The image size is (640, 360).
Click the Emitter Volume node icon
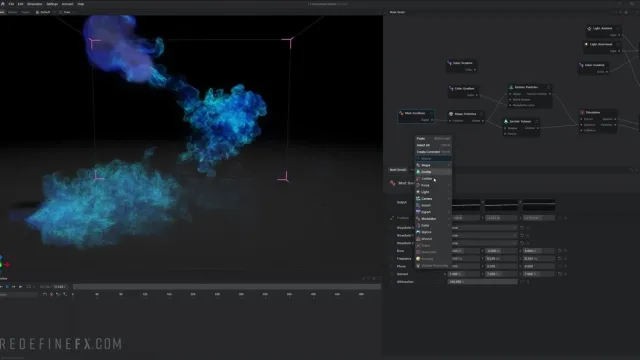tap(506, 122)
